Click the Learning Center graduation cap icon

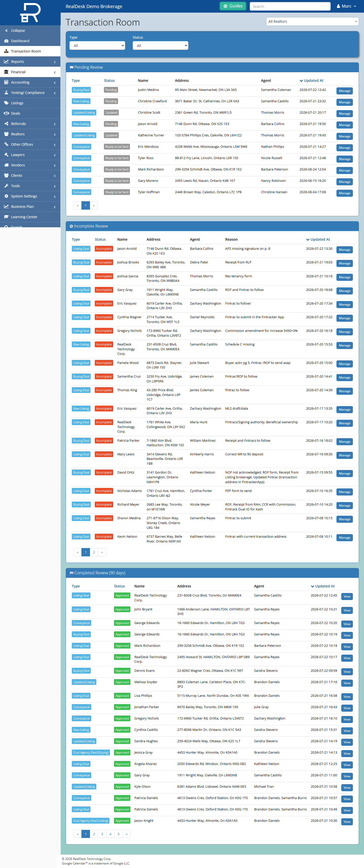click(x=6, y=217)
